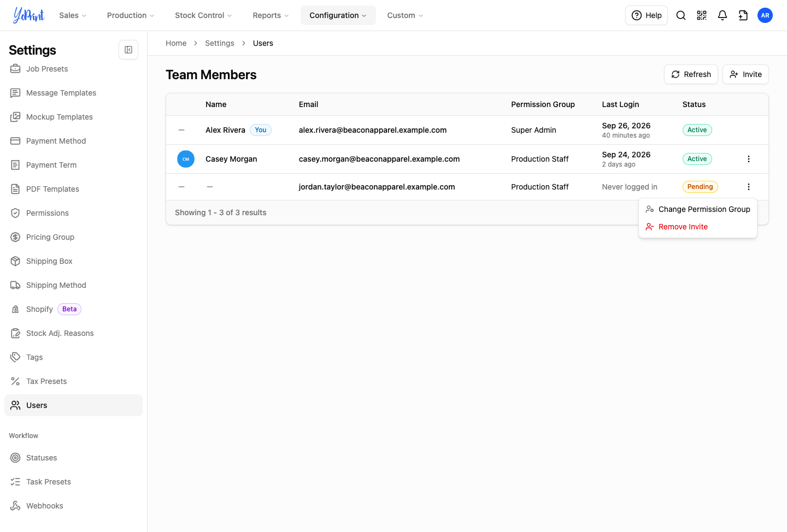Expand the Production menu
The width and height of the screenshot is (787, 532).
pyautogui.click(x=131, y=15)
